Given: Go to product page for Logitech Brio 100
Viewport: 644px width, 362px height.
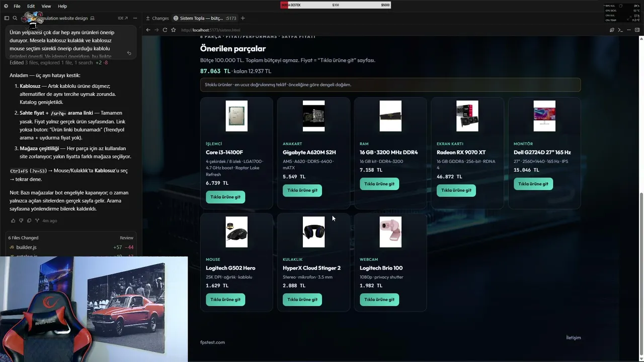Looking at the screenshot, I should pos(379,300).
